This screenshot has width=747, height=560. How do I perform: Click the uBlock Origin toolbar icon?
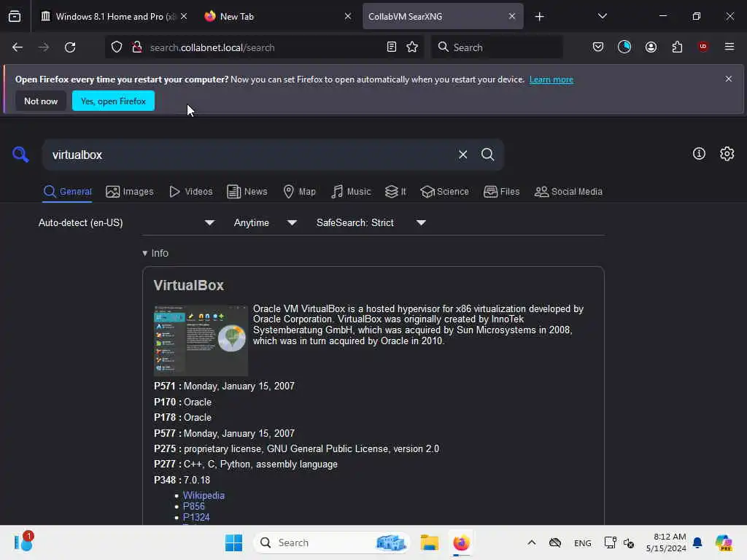pyautogui.click(x=703, y=47)
